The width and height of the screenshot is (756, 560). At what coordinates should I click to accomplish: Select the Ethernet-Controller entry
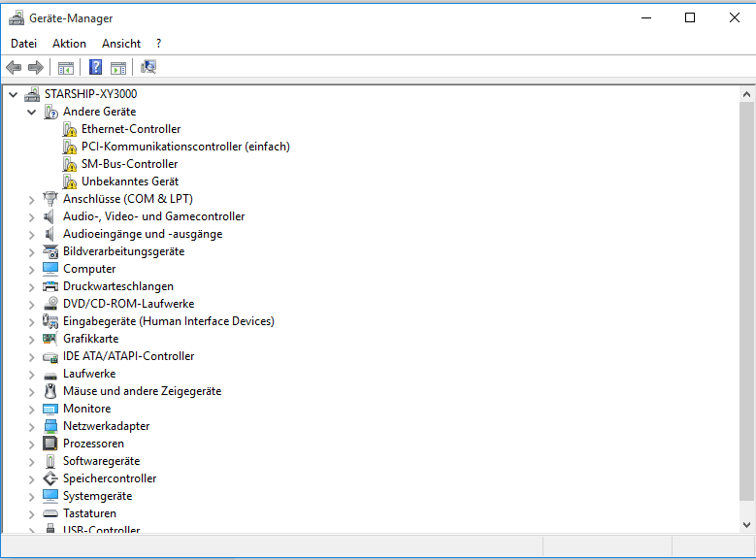tap(131, 129)
